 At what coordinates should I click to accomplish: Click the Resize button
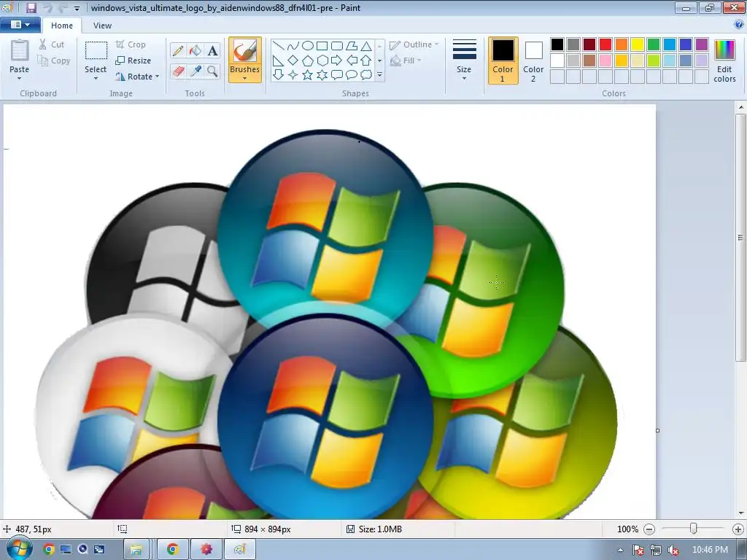pyautogui.click(x=133, y=61)
